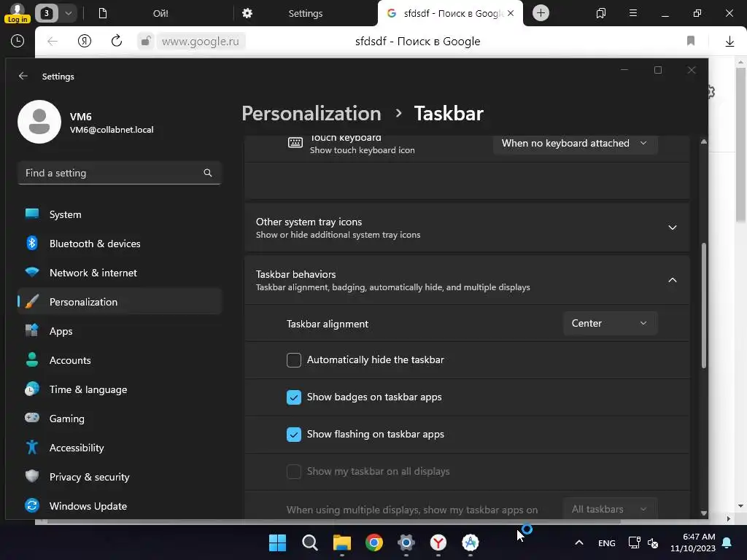The height and width of the screenshot is (560, 747).
Task: Click the site lock icon
Action: [146, 41]
